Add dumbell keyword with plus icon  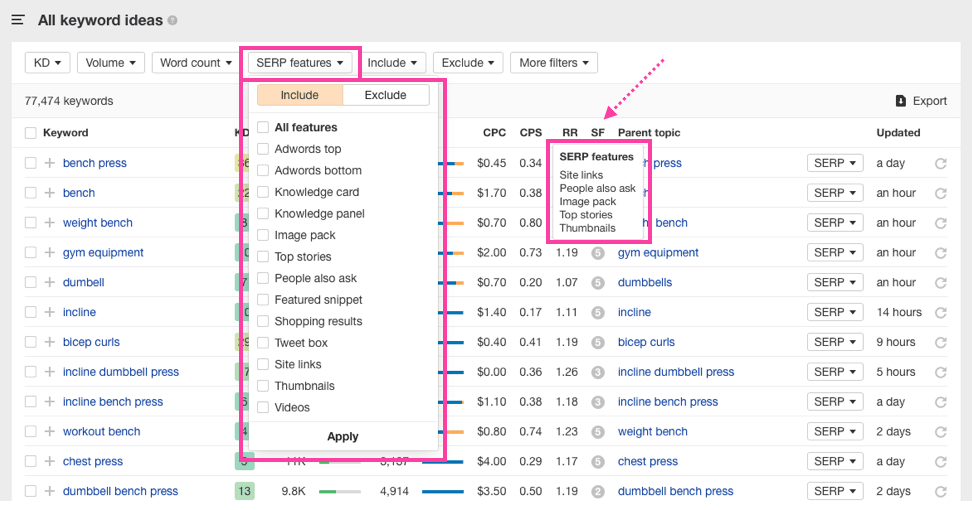coord(50,282)
